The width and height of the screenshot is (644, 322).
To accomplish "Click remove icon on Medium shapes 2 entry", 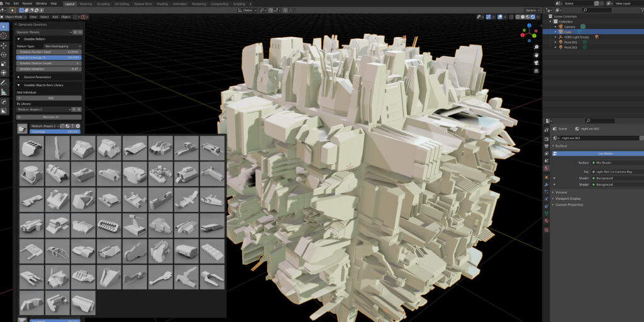I will click(78, 126).
